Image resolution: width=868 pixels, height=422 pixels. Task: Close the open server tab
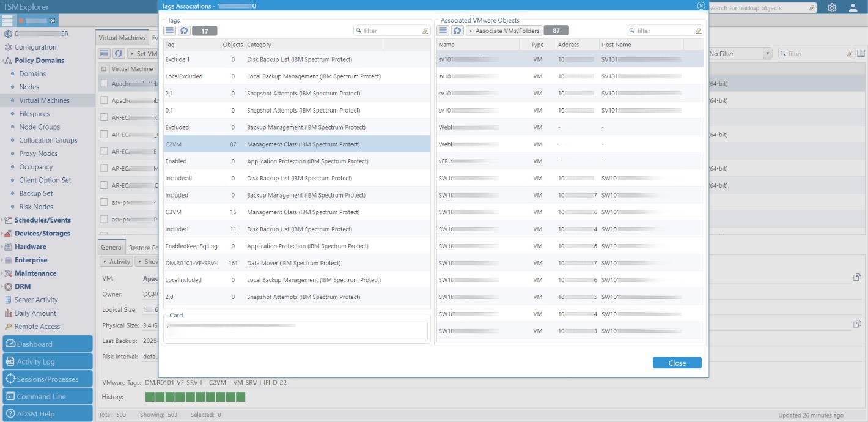(53, 21)
